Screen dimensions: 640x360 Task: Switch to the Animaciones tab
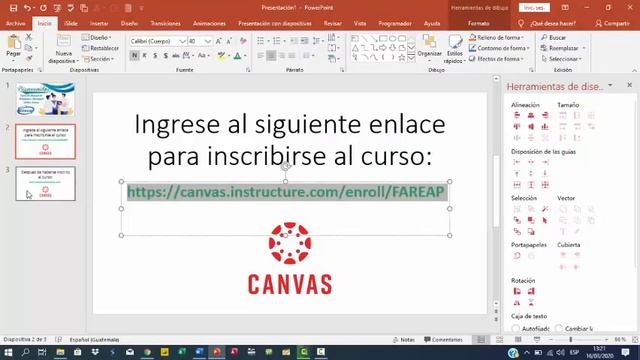(x=209, y=23)
